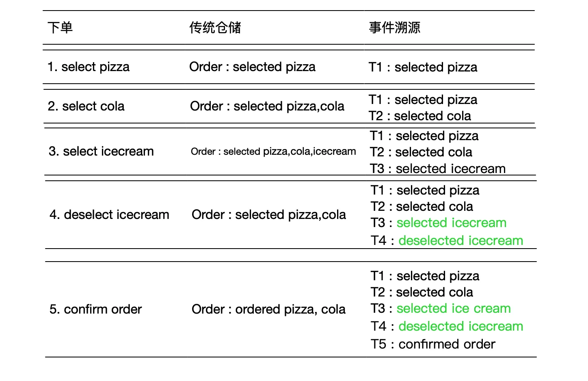Click green 'selected ice cream' in row five
The width and height of the screenshot is (588, 381).
click(x=454, y=308)
